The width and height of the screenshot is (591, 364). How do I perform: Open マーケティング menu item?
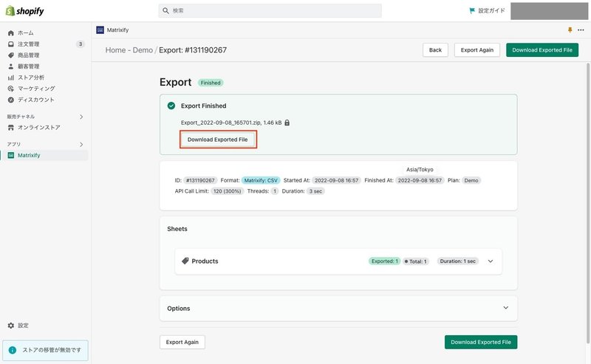coord(36,89)
